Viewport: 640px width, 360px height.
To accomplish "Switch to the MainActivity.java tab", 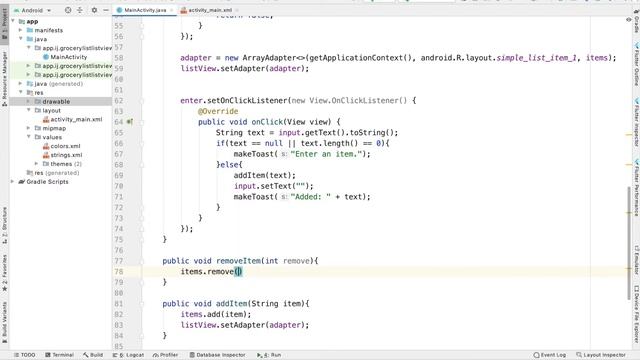I will [x=145, y=10].
